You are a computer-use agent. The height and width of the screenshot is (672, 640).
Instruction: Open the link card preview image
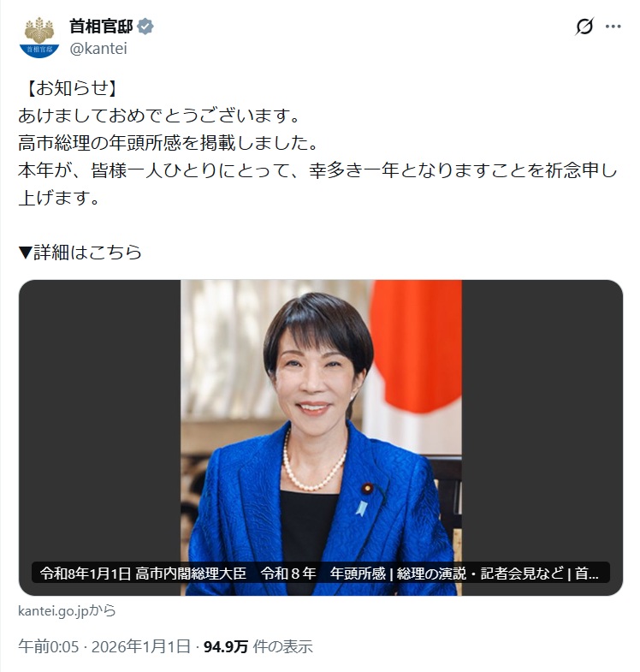321,437
